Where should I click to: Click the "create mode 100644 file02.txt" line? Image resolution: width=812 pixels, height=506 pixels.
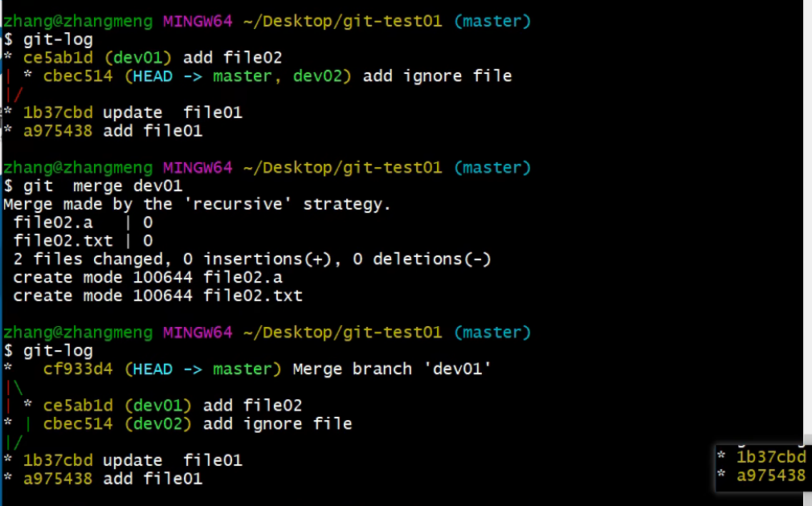pyautogui.click(x=157, y=296)
